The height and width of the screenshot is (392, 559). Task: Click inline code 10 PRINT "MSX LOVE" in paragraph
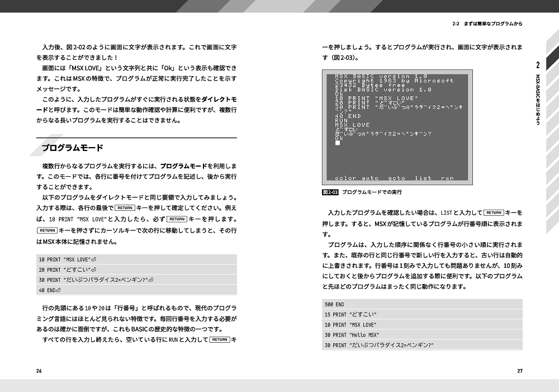[x=78, y=219]
